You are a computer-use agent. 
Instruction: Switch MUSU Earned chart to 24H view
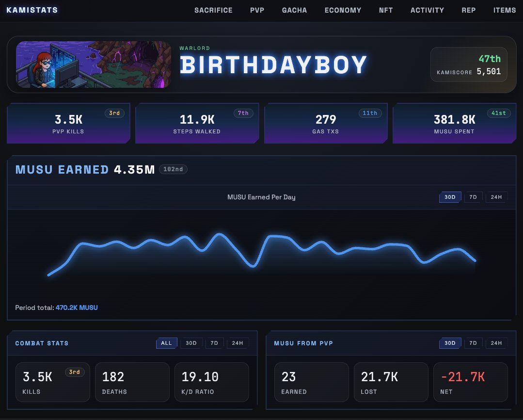coord(495,197)
